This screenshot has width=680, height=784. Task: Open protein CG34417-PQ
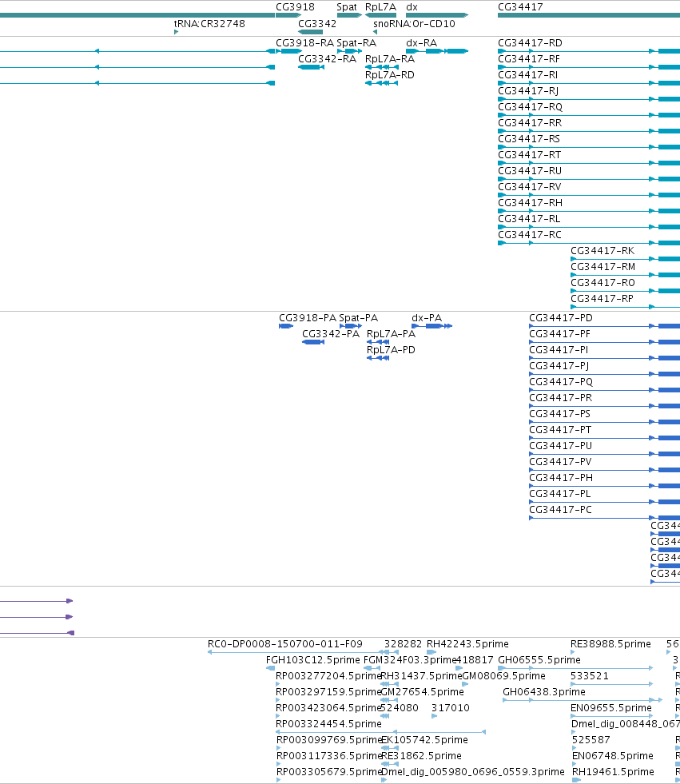pos(560,382)
